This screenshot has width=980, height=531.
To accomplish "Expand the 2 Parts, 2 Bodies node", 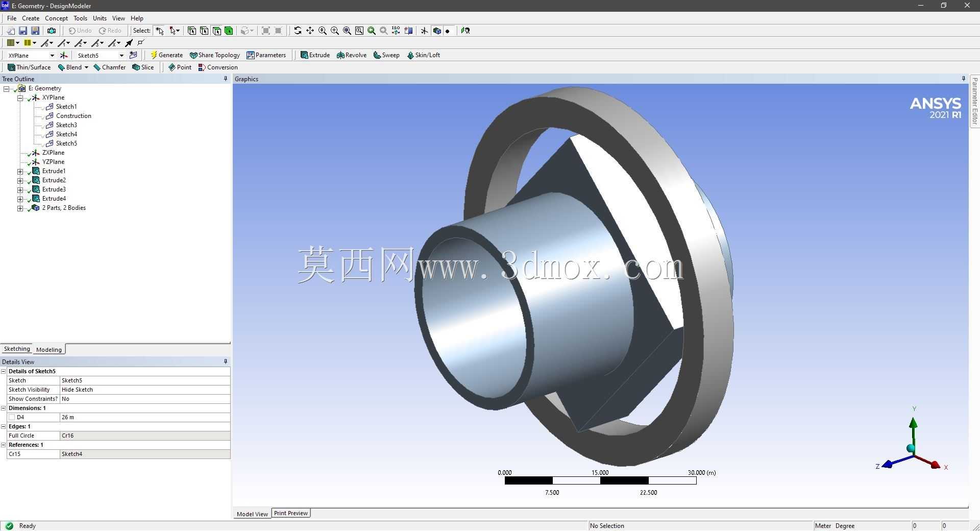I will [20, 208].
